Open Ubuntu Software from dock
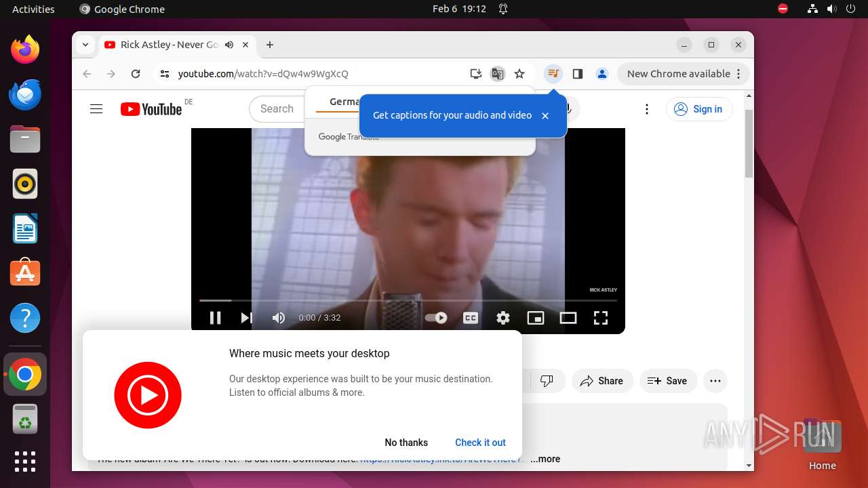This screenshot has width=868, height=488. [x=25, y=273]
